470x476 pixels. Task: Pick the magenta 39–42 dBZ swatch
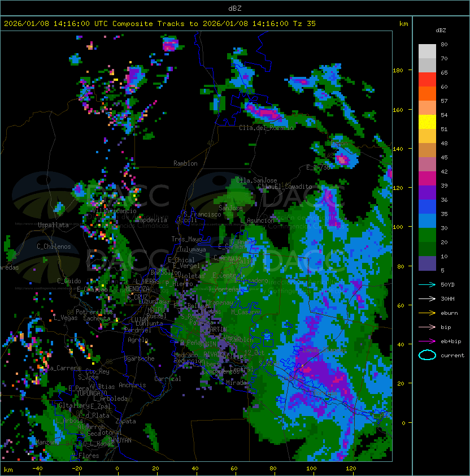(427, 179)
